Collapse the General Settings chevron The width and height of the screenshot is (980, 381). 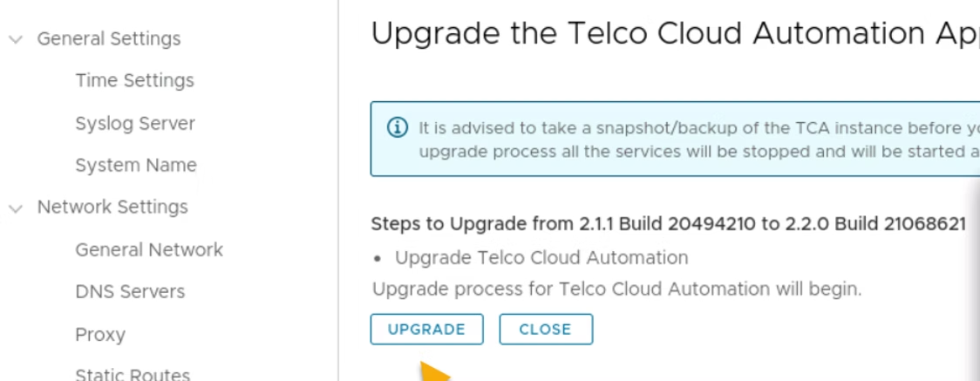(x=15, y=39)
